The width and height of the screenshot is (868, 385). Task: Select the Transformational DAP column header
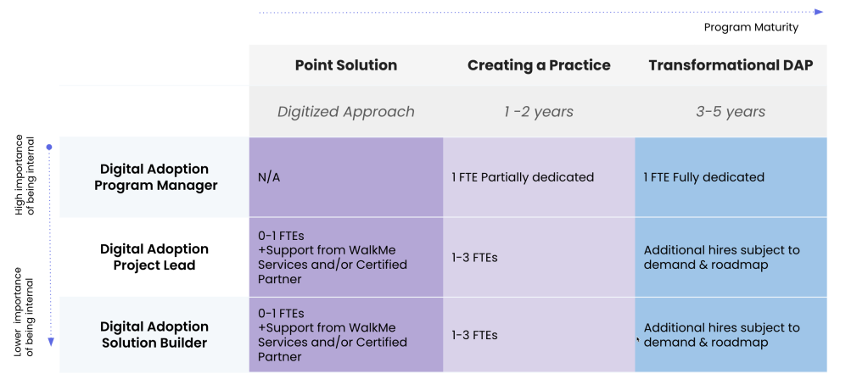click(x=731, y=65)
